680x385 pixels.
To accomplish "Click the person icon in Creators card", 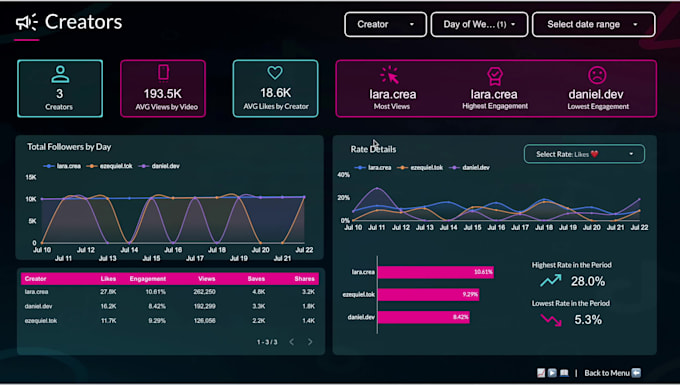I will pyautogui.click(x=60, y=74).
